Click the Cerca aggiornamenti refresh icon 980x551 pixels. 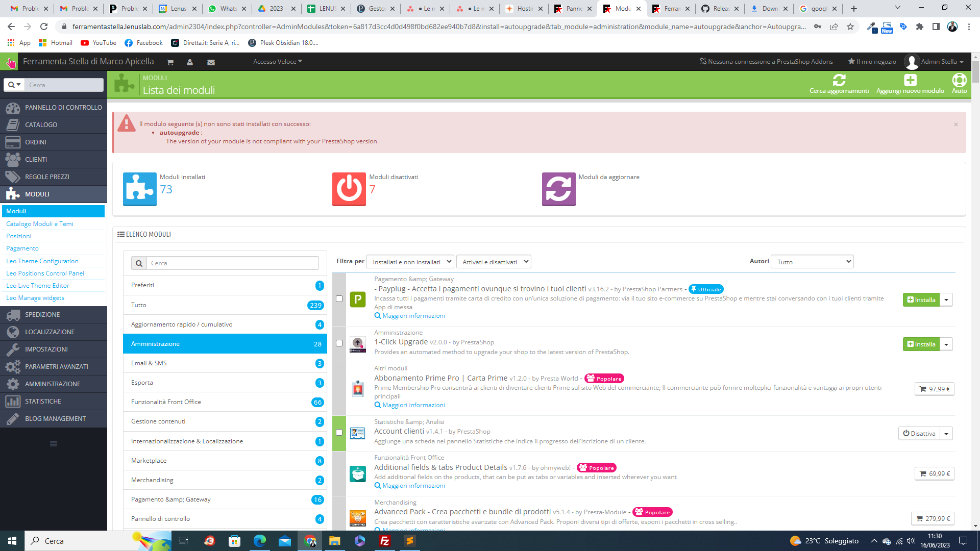(x=839, y=80)
